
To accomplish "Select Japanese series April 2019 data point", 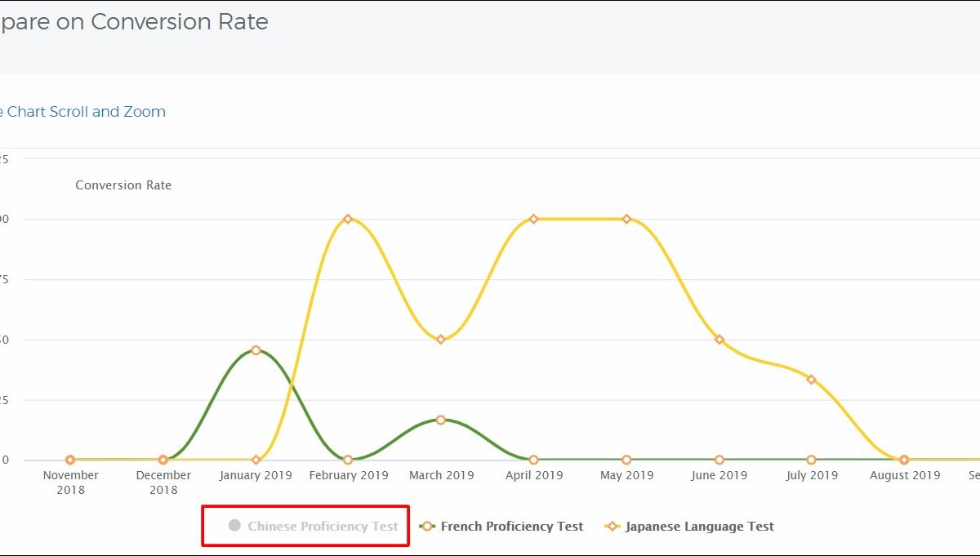I will [x=533, y=219].
